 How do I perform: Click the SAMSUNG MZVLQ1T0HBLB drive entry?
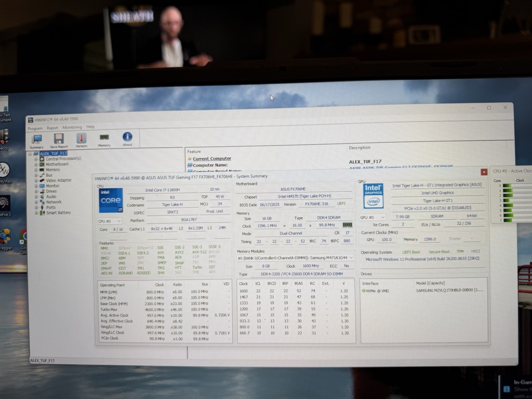coord(449,290)
